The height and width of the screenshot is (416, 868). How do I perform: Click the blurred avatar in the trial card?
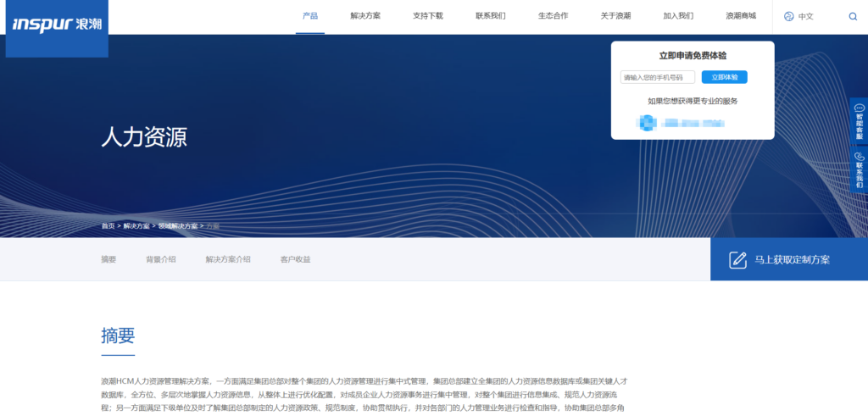647,123
